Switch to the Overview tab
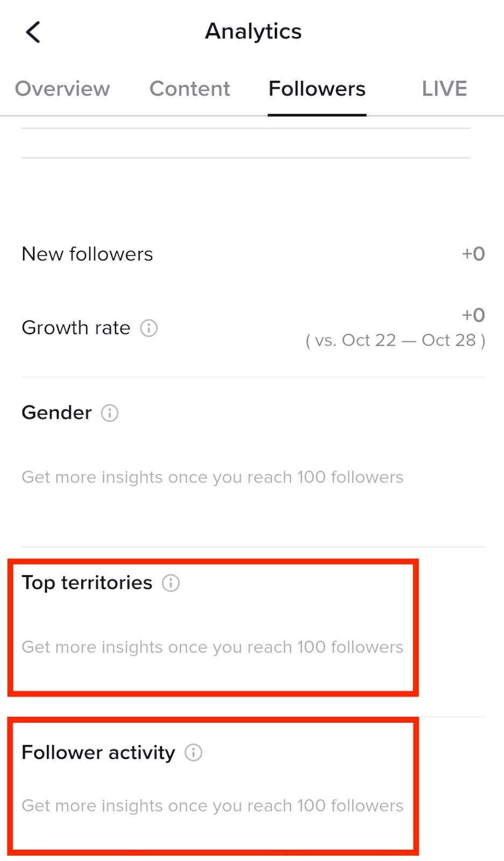This screenshot has width=504, height=861. click(62, 89)
